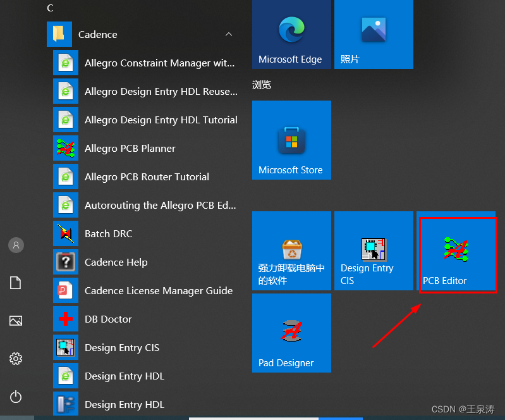Viewport: 505px width, 420px height.
Task: Click the 浏览 tile group header
Action: click(262, 85)
